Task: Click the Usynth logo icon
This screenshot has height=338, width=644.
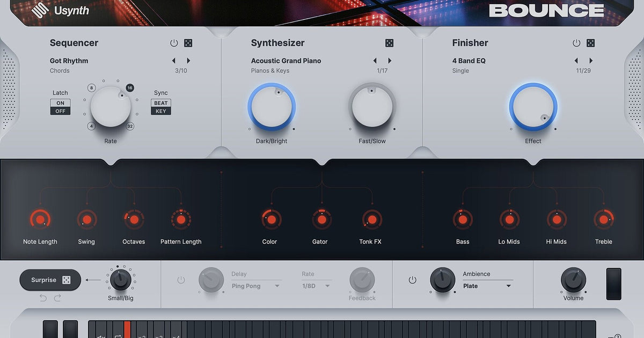Action: point(40,10)
